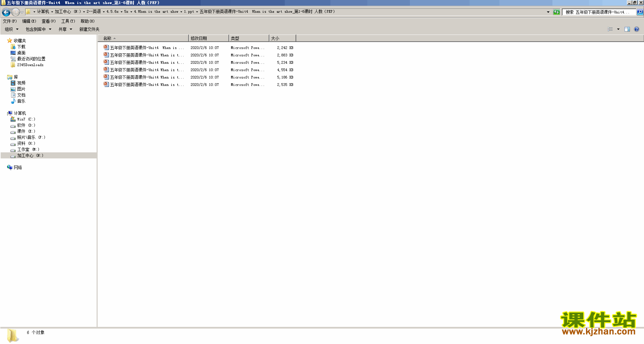This screenshot has height=344, width=644.
Task: Toggle the preview pane button
Action: (x=627, y=29)
